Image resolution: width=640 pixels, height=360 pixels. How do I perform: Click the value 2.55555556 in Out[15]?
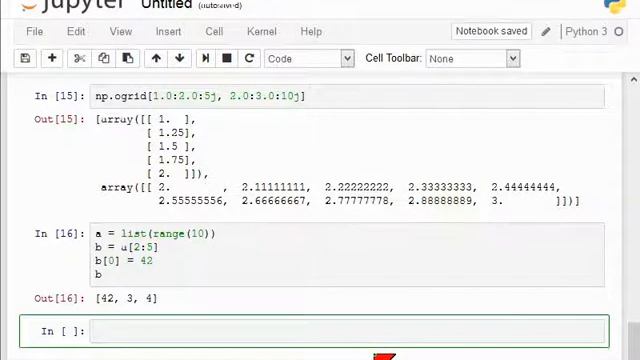coord(191,201)
